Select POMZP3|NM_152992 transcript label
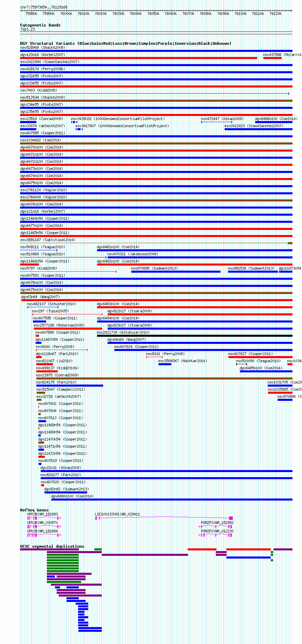The image size is (302, 644). tap(217, 523)
